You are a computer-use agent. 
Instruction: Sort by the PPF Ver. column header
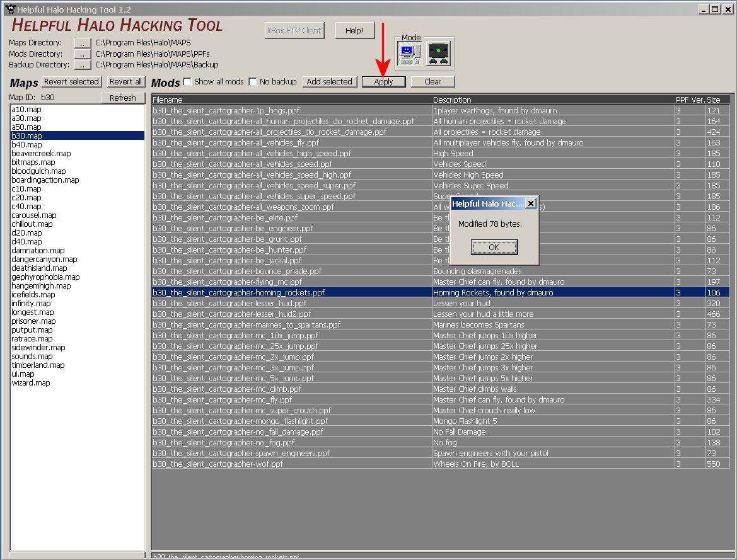(690, 100)
